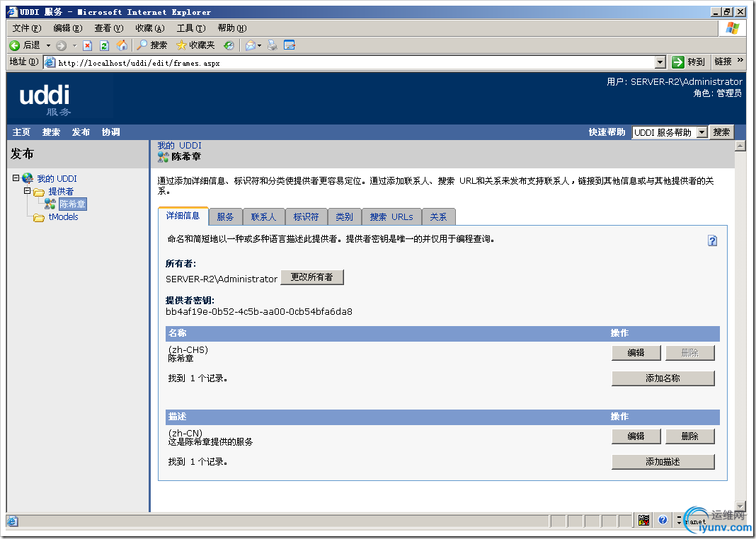The height and width of the screenshot is (539, 756).
Task: Open the 查看(V) menu
Action: pos(109,28)
